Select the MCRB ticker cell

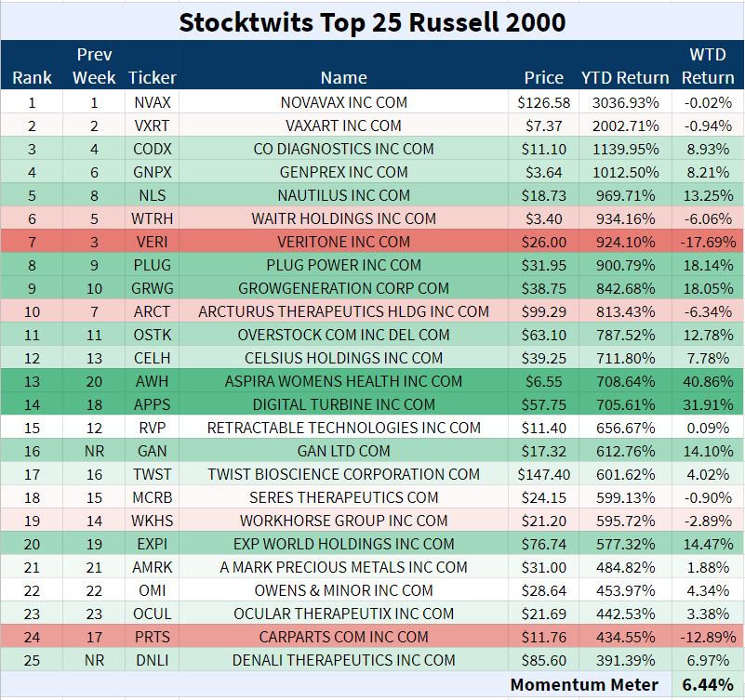pyautogui.click(x=152, y=497)
